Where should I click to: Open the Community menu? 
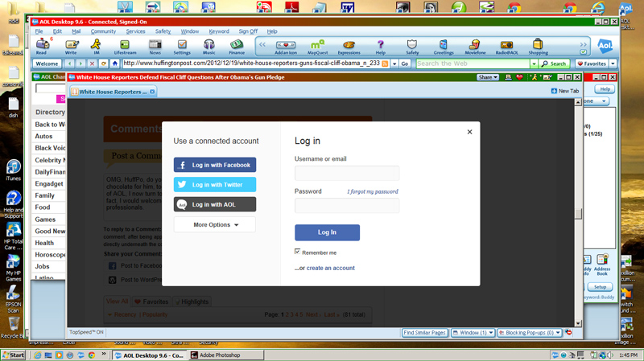103,31
